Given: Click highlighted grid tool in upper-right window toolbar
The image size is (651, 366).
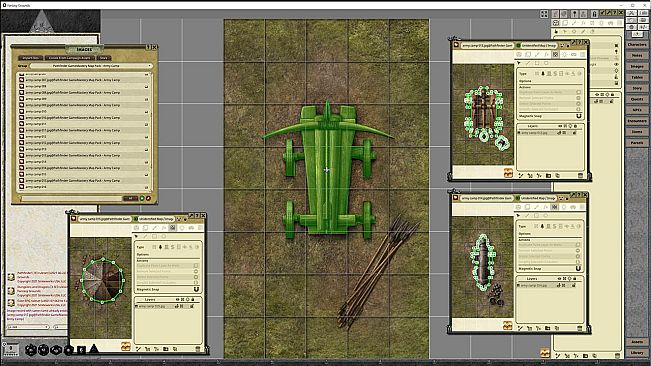Looking at the screenshot, I should tap(556, 54).
